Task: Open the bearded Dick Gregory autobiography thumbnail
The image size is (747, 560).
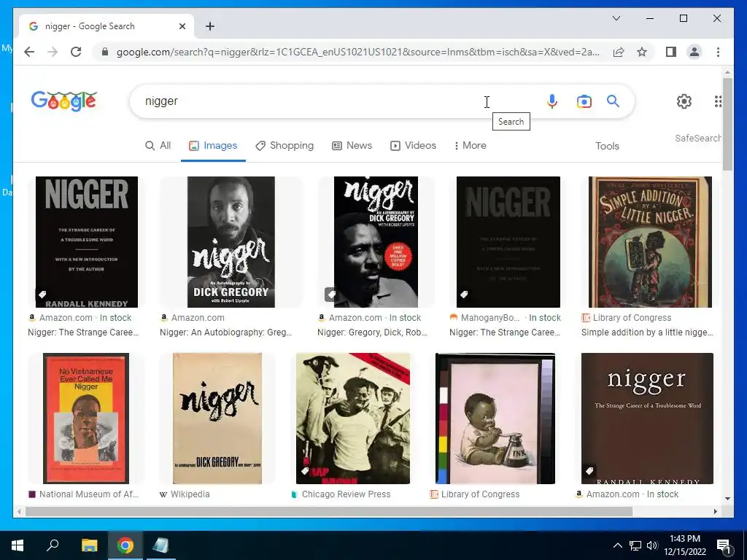Action: [x=231, y=242]
